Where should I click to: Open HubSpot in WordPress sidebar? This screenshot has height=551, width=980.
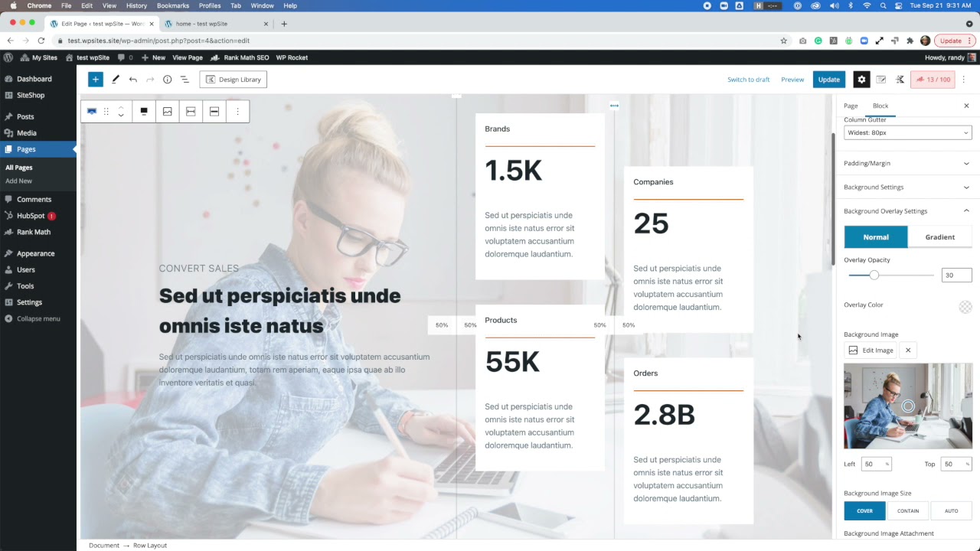pos(31,216)
